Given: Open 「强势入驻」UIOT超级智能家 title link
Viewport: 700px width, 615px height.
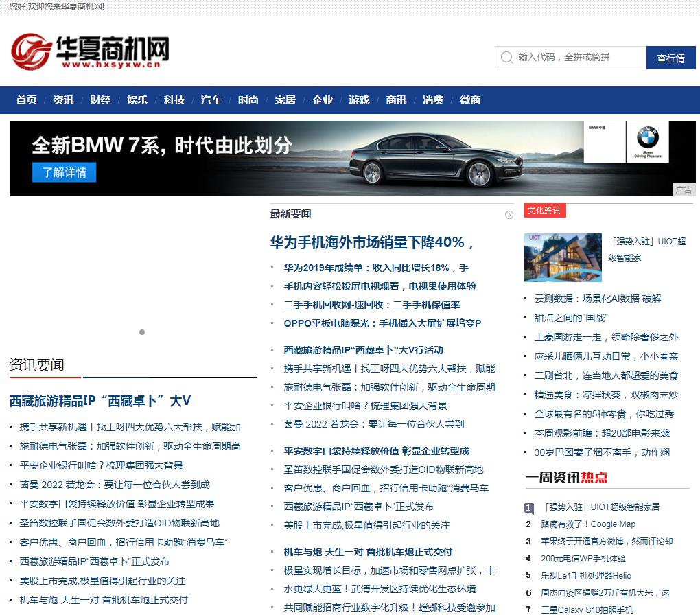Looking at the screenshot, I should (647, 250).
